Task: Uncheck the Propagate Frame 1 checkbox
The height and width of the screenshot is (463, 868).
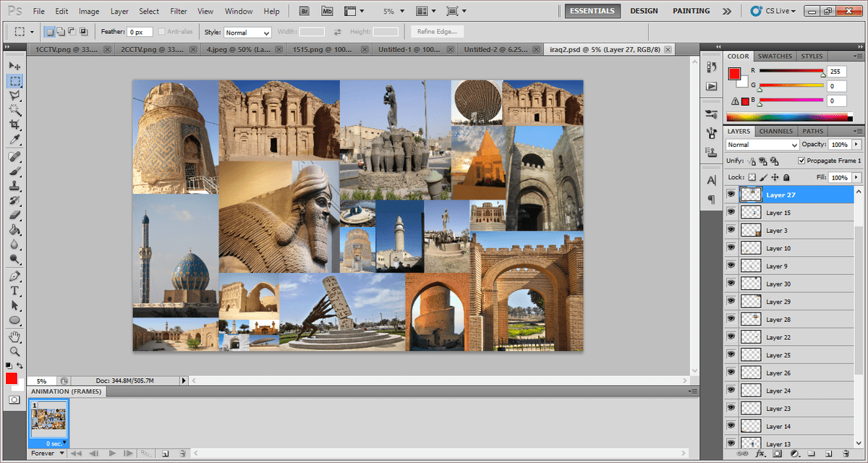Action: 801,161
